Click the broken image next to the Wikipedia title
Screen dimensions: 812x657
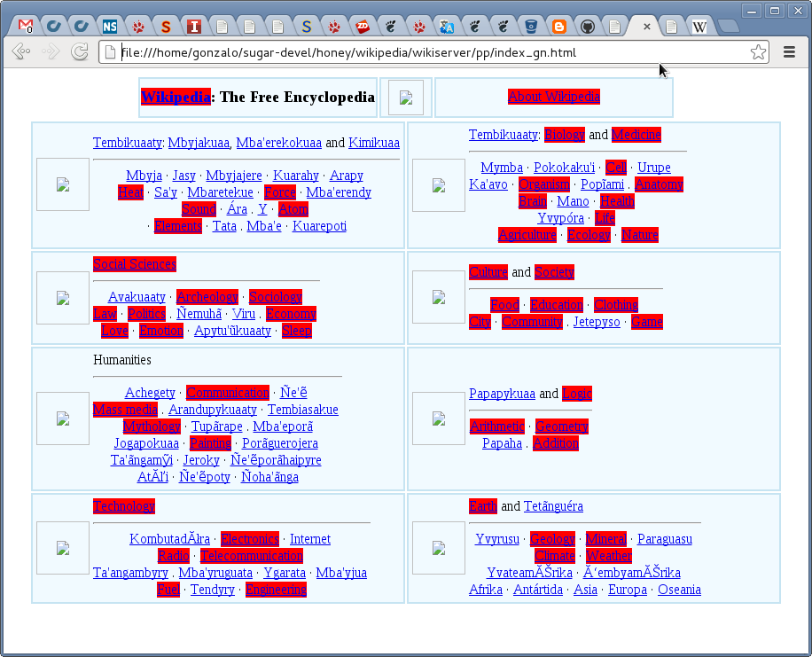click(406, 98)
